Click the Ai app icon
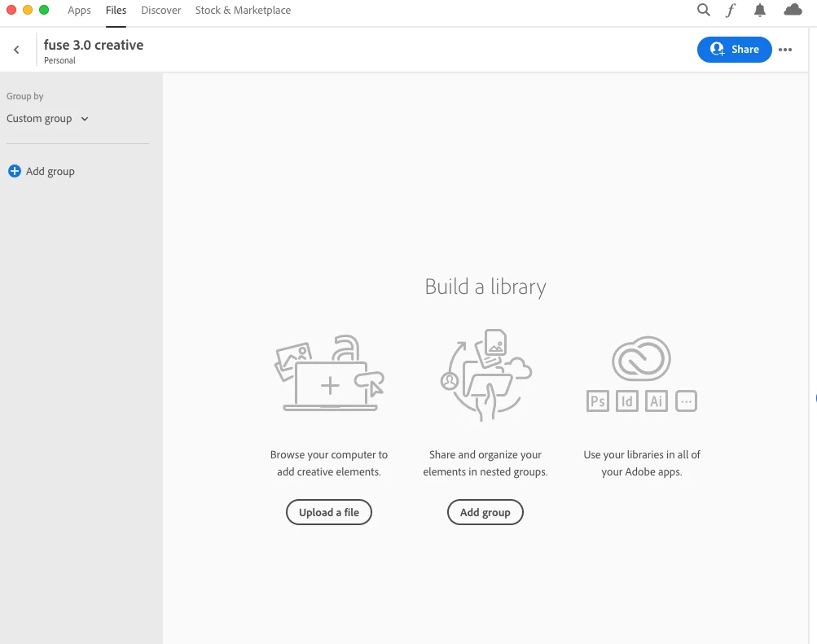The image size is (817, 644). (656, 401)
